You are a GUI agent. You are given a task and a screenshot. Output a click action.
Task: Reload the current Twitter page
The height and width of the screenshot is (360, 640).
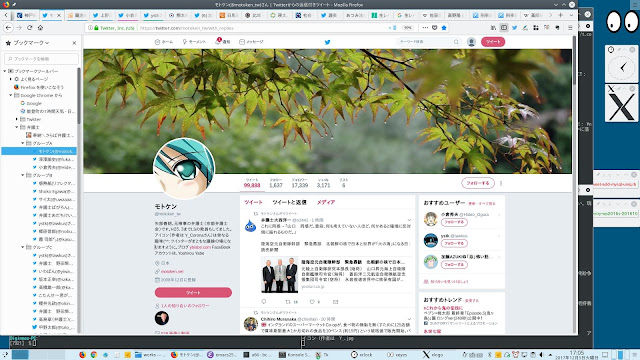pos(29,27)
